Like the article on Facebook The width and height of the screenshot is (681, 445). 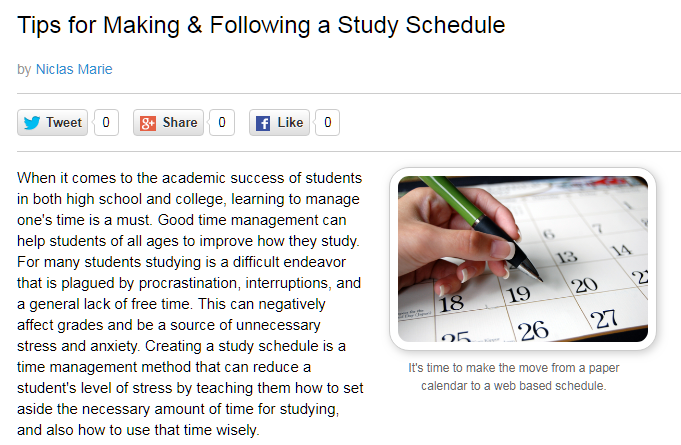pos(279,123)
